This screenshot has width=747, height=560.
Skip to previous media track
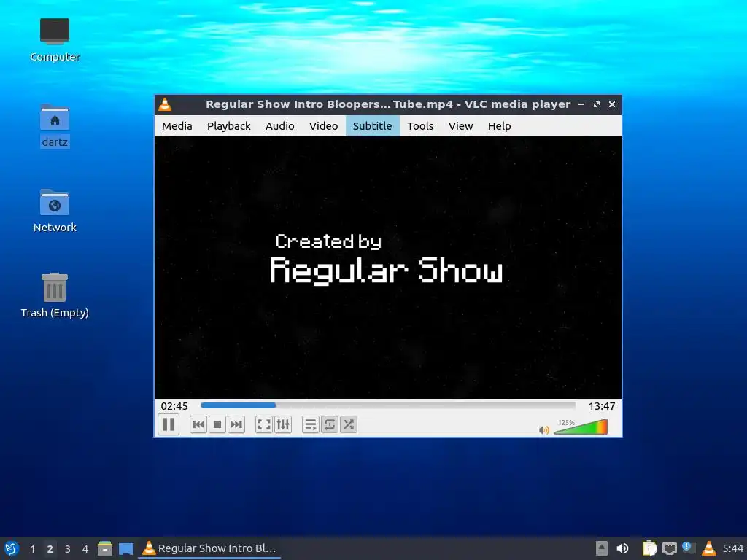click(x=198, y=424)
